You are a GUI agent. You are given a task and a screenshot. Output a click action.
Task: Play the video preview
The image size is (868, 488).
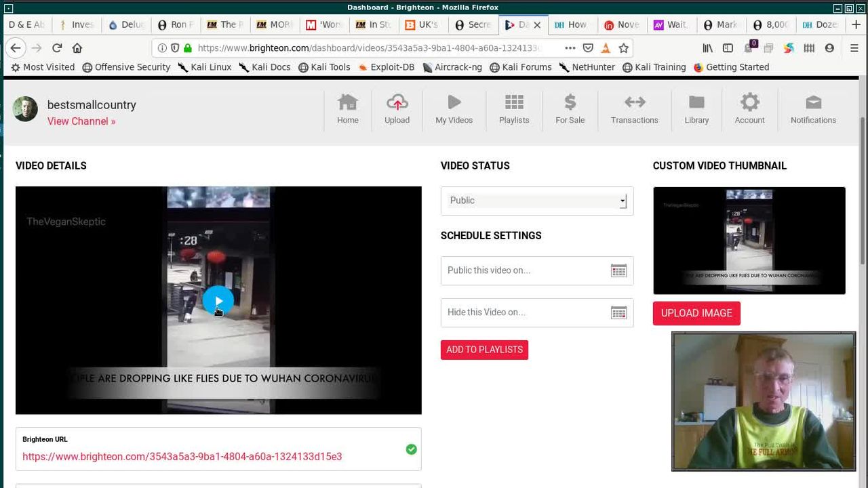[x=218, y=301]
